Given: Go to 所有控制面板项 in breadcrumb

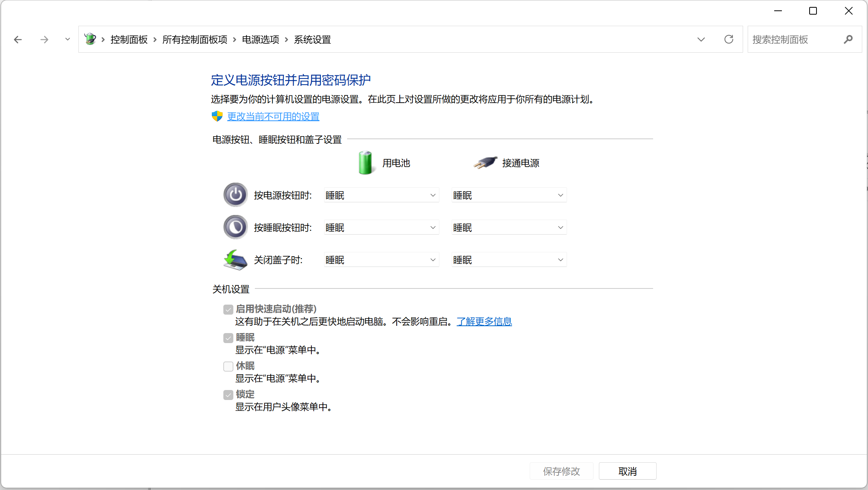Looking at the screenshot, I should [x=195, y=40].
